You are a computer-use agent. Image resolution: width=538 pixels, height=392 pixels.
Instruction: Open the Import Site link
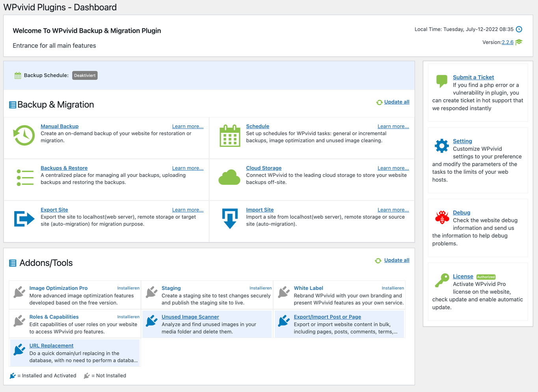tap(260, 210)
